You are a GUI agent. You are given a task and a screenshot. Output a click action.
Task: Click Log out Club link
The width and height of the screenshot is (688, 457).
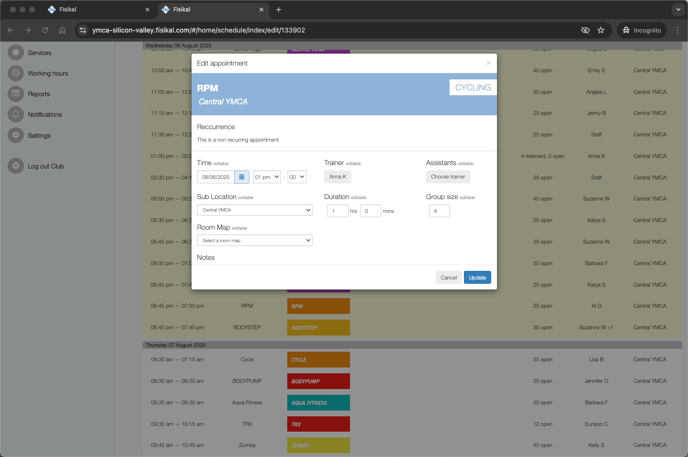pos(46,166)
